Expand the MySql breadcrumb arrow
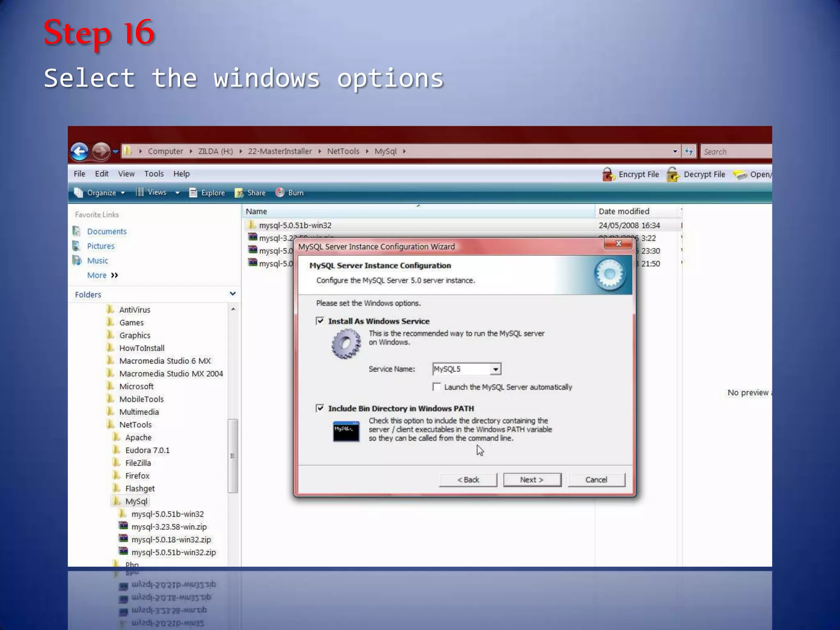840x630 pixels. [x=404, y=151]
